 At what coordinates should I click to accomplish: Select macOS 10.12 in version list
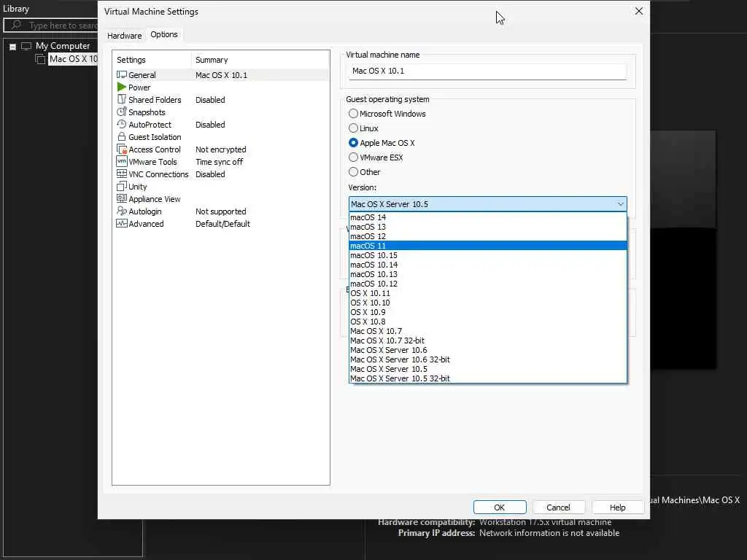[488, 284]
